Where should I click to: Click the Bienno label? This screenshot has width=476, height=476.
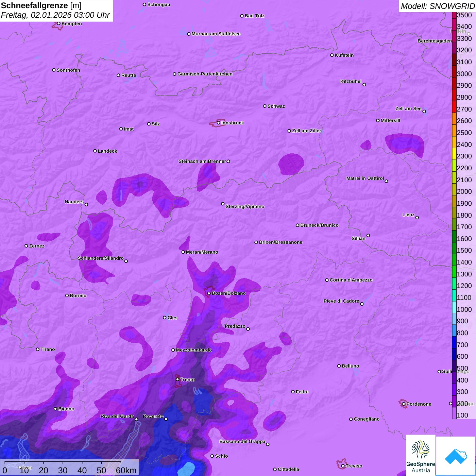click(x=66, y=409)
